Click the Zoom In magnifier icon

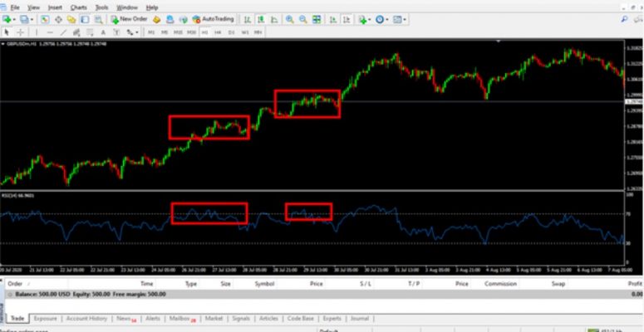(x=289, y=18)
